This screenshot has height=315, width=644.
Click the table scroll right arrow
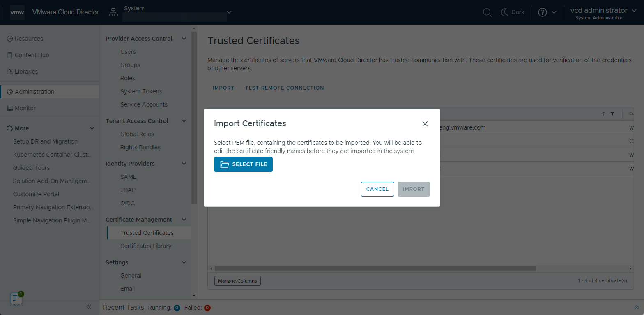click(x=630, y=269)
